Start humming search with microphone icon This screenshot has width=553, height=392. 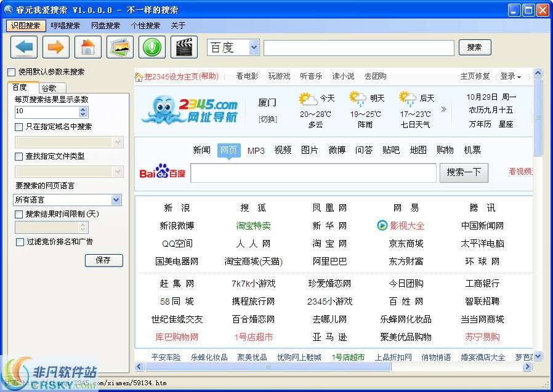coord(152,47)
